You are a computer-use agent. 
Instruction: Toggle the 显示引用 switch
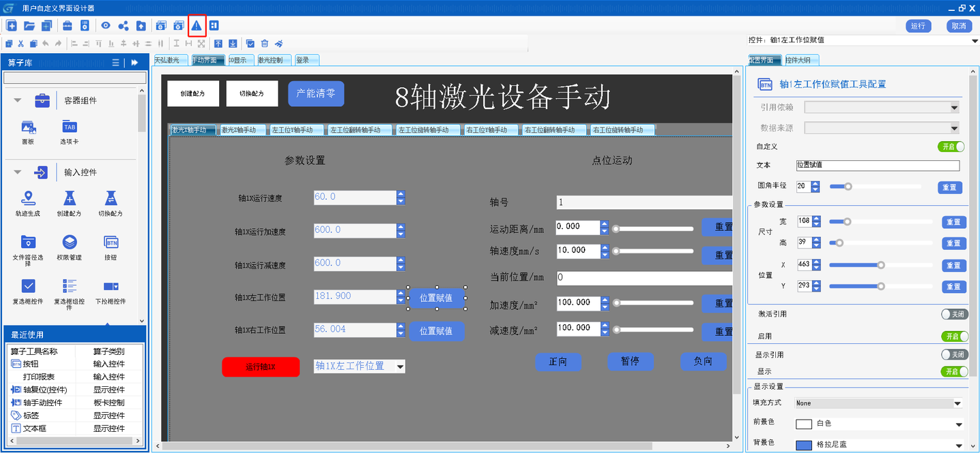point(953,355)
